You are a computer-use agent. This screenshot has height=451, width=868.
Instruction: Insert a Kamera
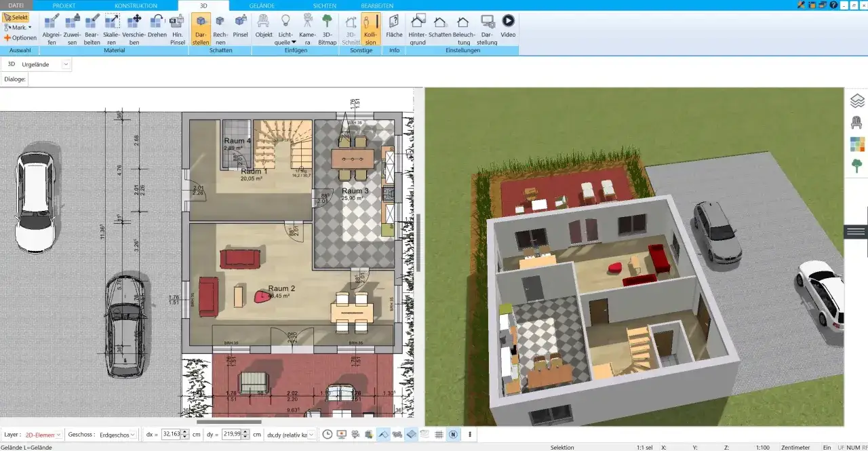tap(308, 29)
